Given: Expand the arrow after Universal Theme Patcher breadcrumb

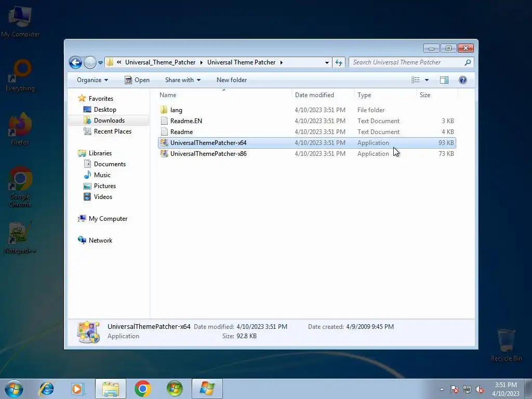Looking at the screenshot, I should [x=282, y=62].
